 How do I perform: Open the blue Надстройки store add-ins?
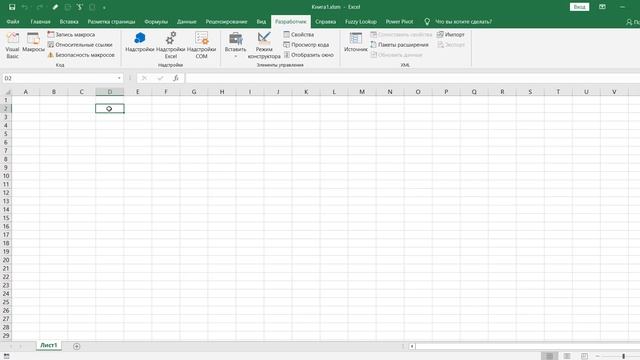pos(140,42)
